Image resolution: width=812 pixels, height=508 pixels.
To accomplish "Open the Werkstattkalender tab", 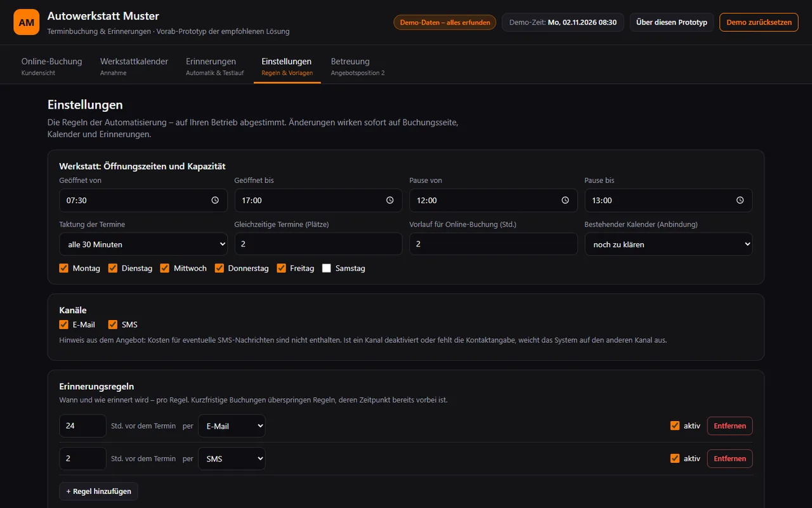I will pos(134,66).
